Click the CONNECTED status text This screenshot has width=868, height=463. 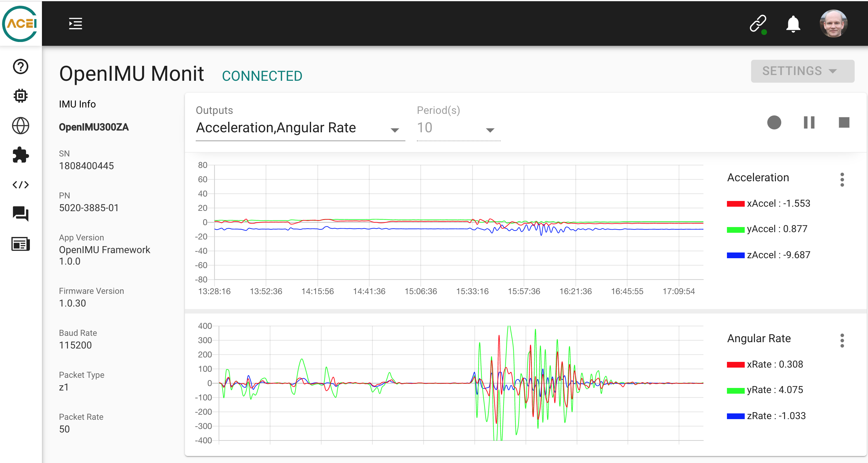tap(262, 76)
